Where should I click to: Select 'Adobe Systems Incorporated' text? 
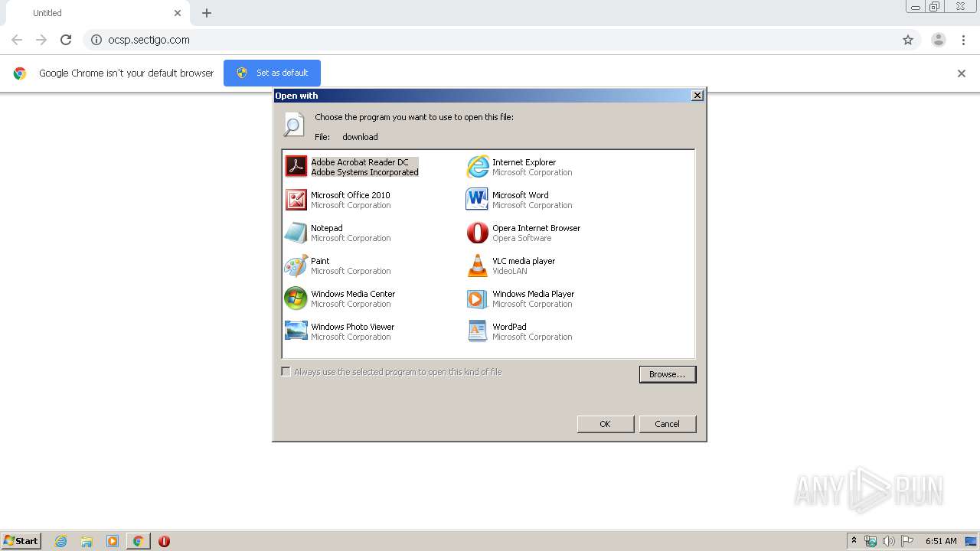coord(364,173)
